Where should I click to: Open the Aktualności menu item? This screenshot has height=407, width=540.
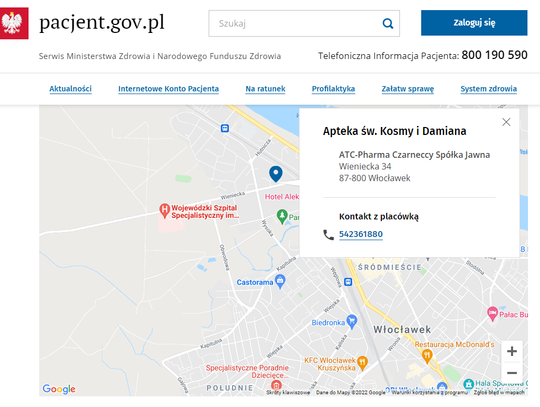pyautogui.click(x=70, y=89)
